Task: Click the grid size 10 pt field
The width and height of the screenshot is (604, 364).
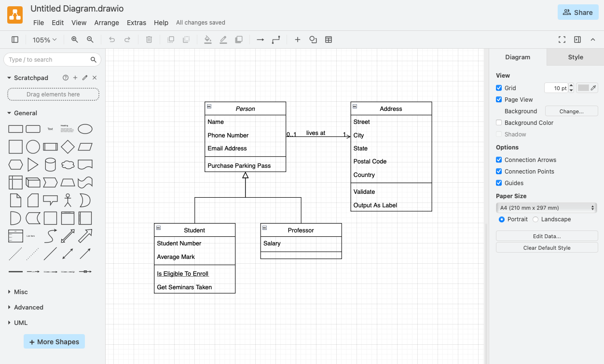Action: click(556, 88)
